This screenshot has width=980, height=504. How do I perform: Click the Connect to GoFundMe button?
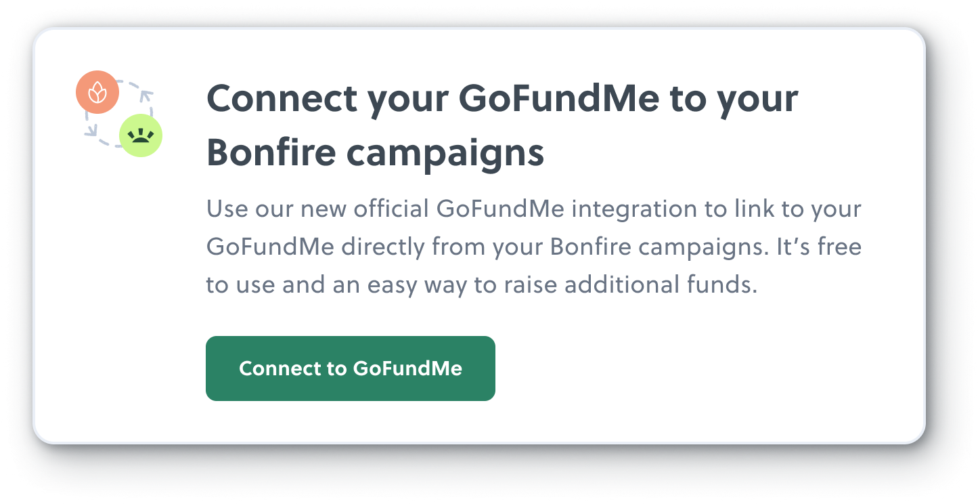(350, 368)
